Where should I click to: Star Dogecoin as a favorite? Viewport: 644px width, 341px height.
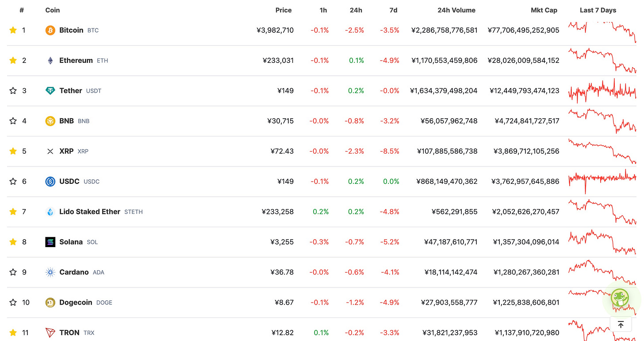pos(13,302)
